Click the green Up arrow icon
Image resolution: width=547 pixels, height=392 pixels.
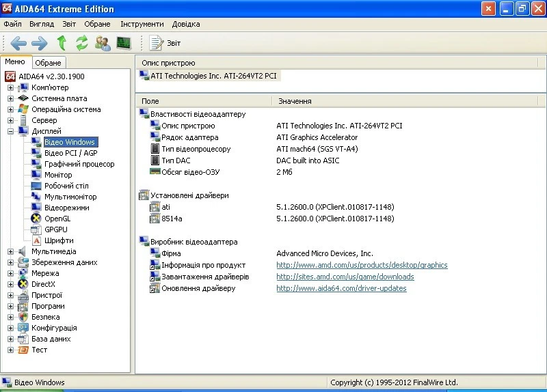coord(62,43)
